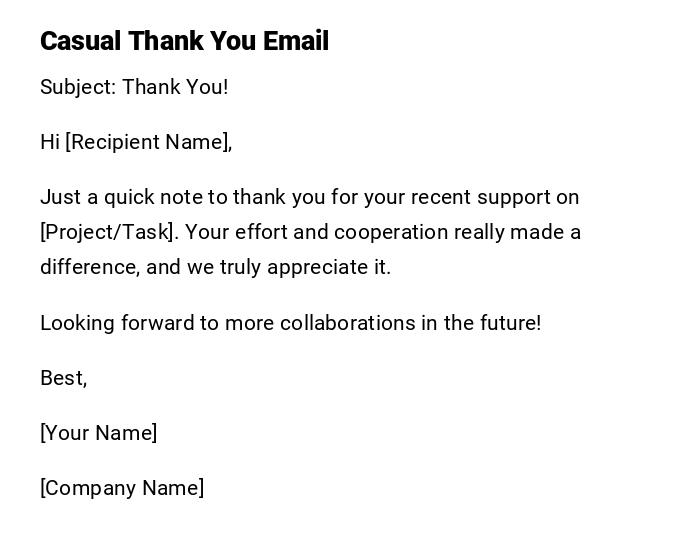Click 'Thank You!' in the subject line
Viewport: 700px width, 550px height.
tap(175, 87)
